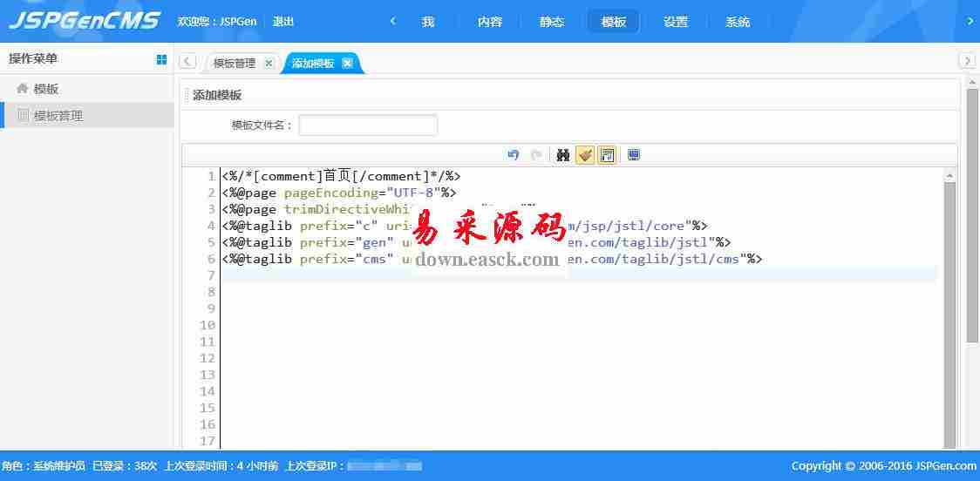This screenshot has height=481, width=980.
Task: Toggle the brush highlight tool in the editor
Action: click(585, 155)
